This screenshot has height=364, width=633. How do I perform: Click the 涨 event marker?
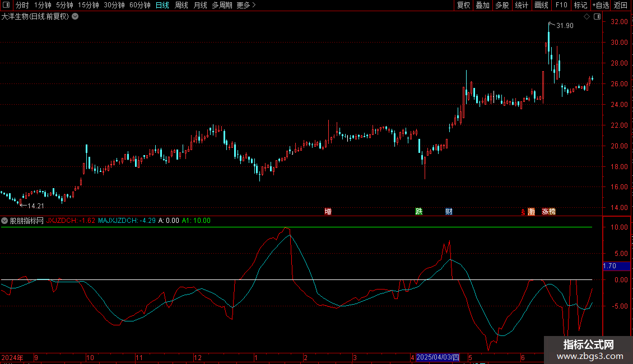[545, 212]
